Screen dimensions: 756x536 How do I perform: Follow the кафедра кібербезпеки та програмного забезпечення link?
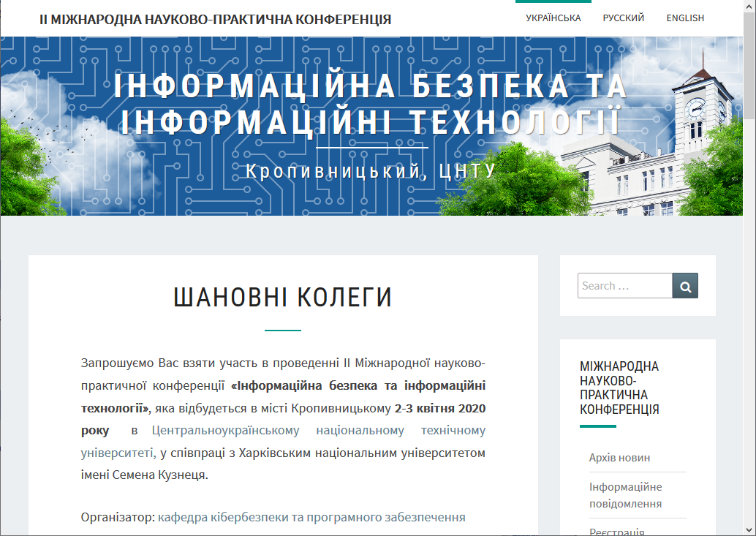(x=311, y=518)
